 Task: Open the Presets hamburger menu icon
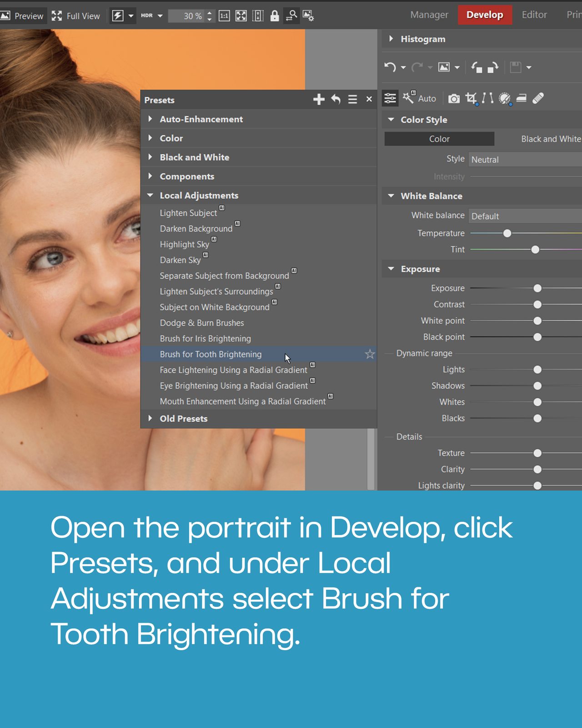[x=352, y=99]
